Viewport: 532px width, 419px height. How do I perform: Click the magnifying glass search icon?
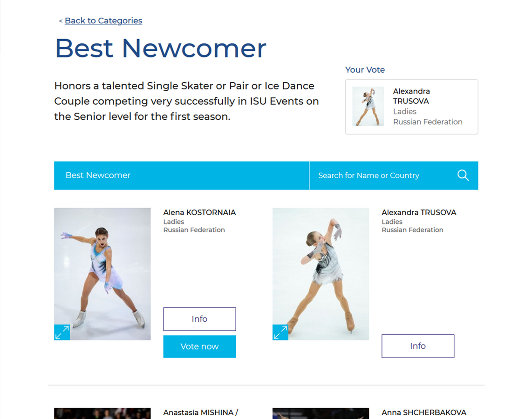click(x=463, y=175)
